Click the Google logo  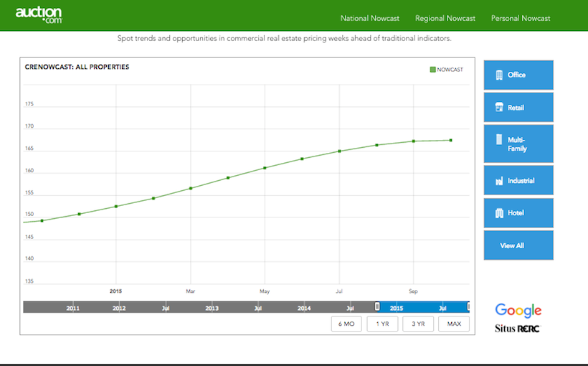(x=518, y=311)
